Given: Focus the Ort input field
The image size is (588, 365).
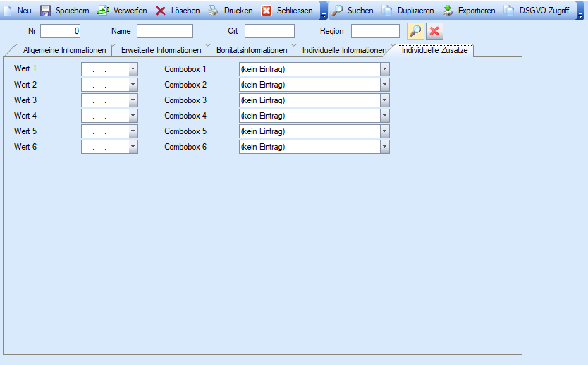Looking at the screenshot, I should 269,31.
